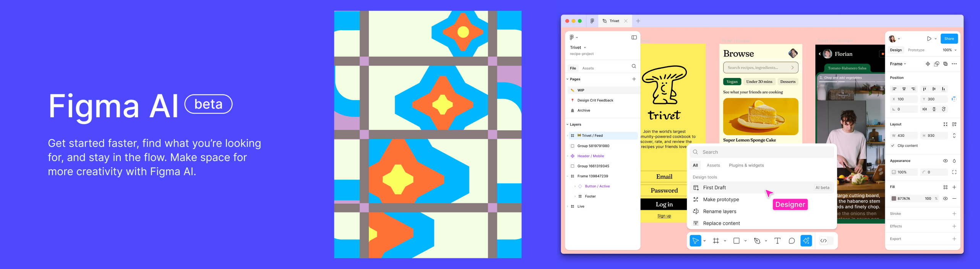
Task: Select the Frame tool in bottom toolbar
Action: tap(716, 241)
